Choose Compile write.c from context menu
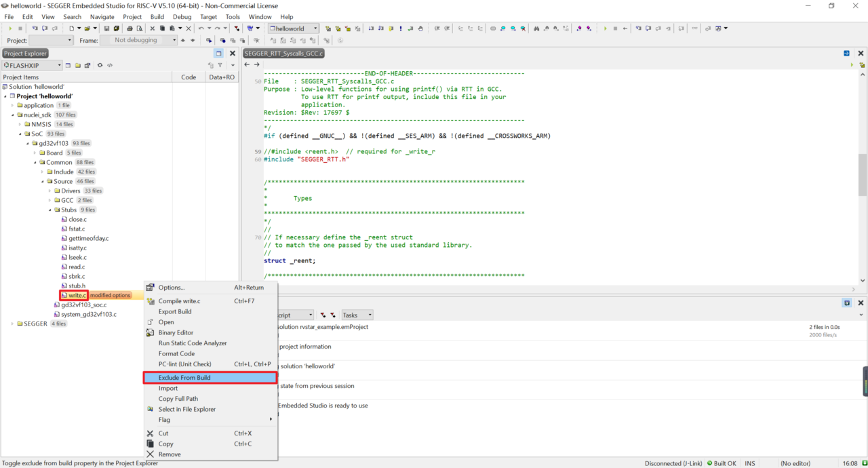The height and width of the screenshot is (468, 868). coord(179,301)
